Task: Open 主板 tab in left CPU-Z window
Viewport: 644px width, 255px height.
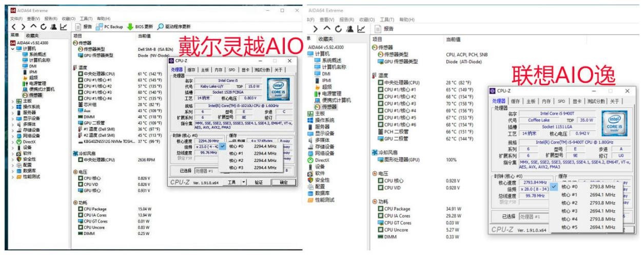Action: (205, 70)
